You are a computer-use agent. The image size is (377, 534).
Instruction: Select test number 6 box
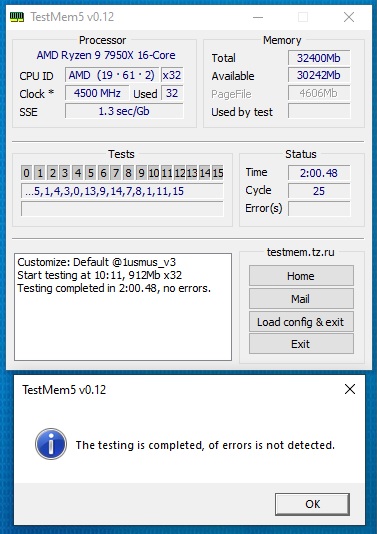103,173
